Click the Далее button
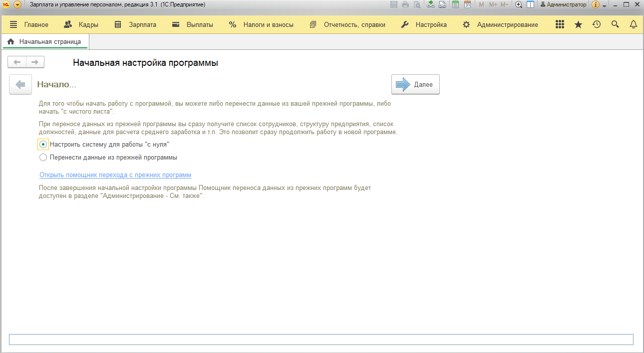The width and height of the screenshot is (644, 353). pyautogui.click(x=415, y=85)
